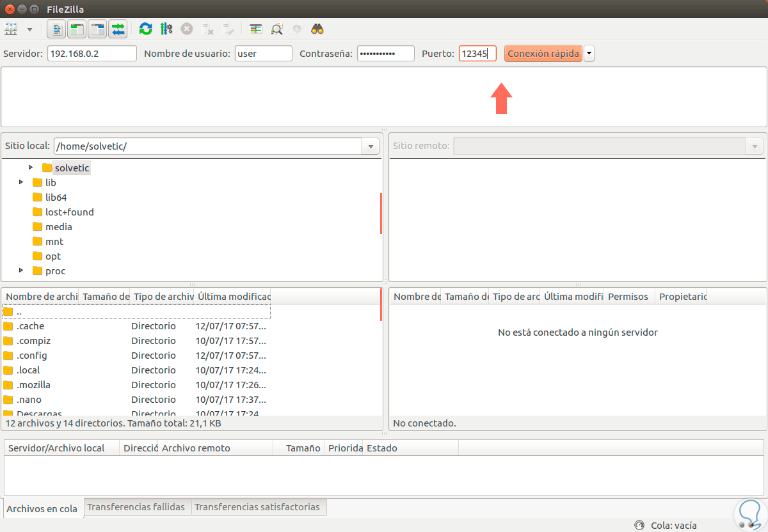Click the Conexión rápida button

pyautogui.click(x=543, y=54)
